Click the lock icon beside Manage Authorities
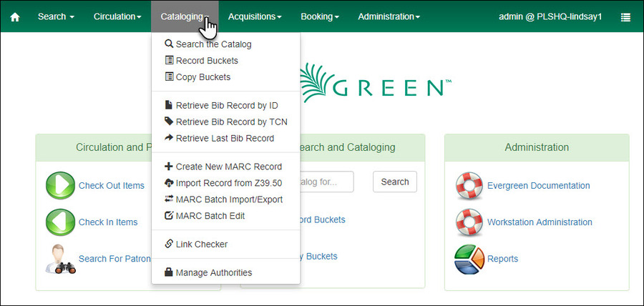Viewport: 644px width, 306px height. (168, 272)
